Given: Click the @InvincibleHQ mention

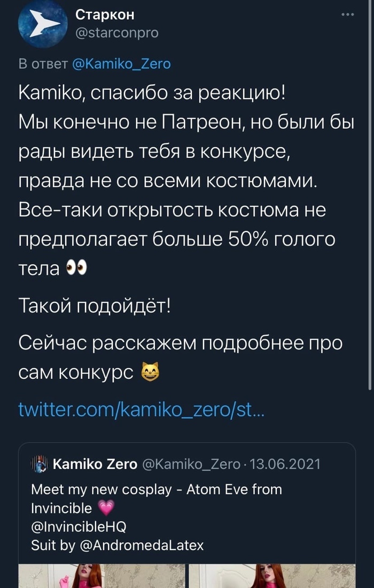Looking at the screenshot, I should pos(79,527).
